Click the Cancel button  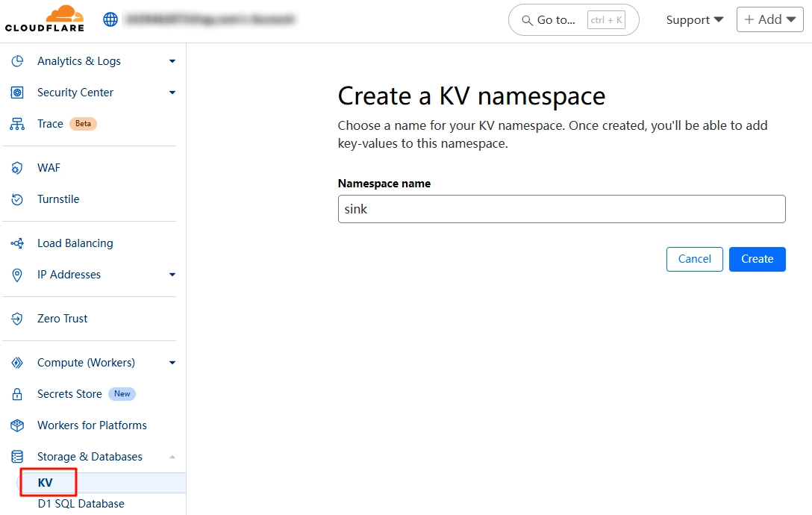click(694, 259)
